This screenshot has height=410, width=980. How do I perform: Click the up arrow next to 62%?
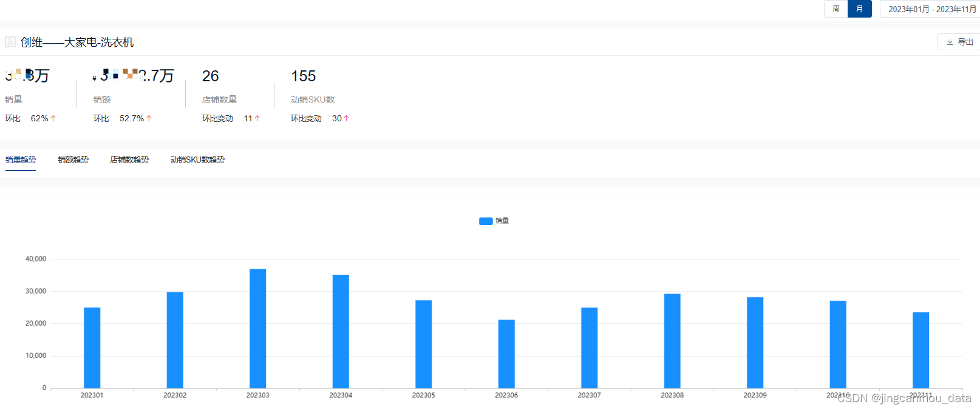click(53, 118)
